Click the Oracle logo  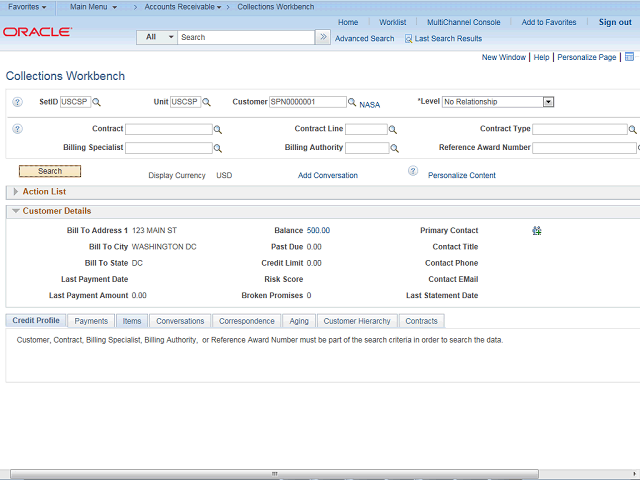[x=38, y=32]
